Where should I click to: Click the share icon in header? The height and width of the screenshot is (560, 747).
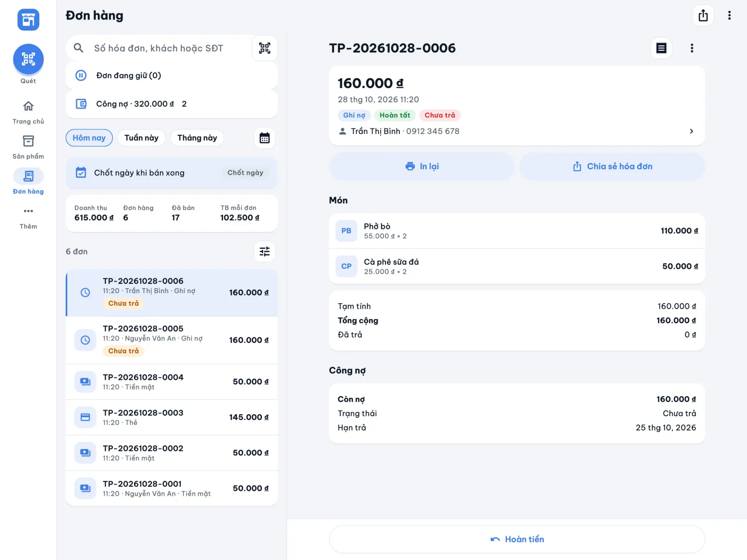pos(703,15)
